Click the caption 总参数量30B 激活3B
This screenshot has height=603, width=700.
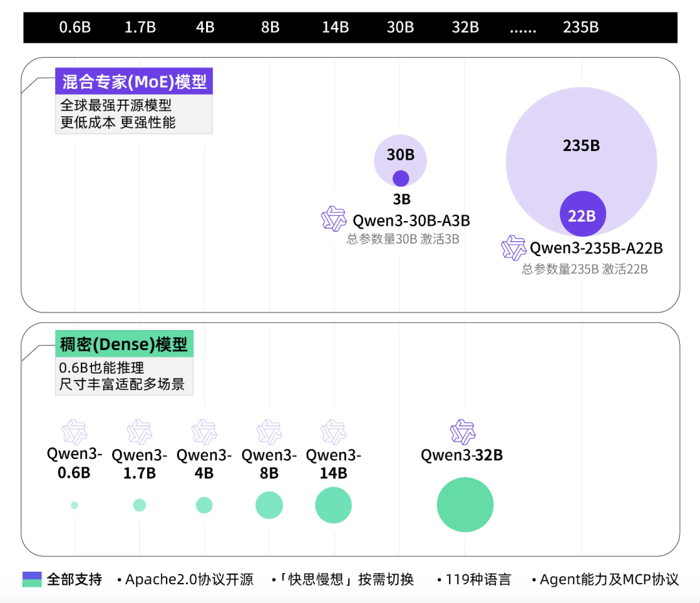click(x=403, y=239)
